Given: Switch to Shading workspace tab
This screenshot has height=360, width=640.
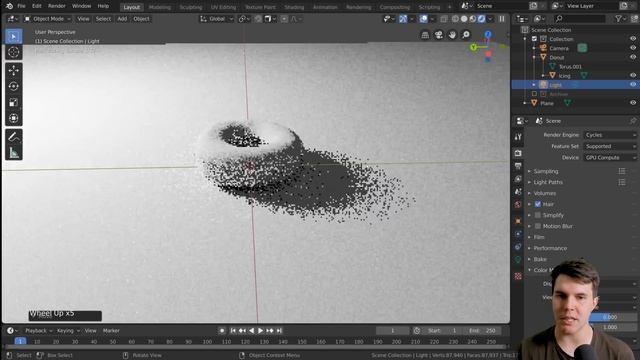Looking at the screenshot, I should click(294, 7).
